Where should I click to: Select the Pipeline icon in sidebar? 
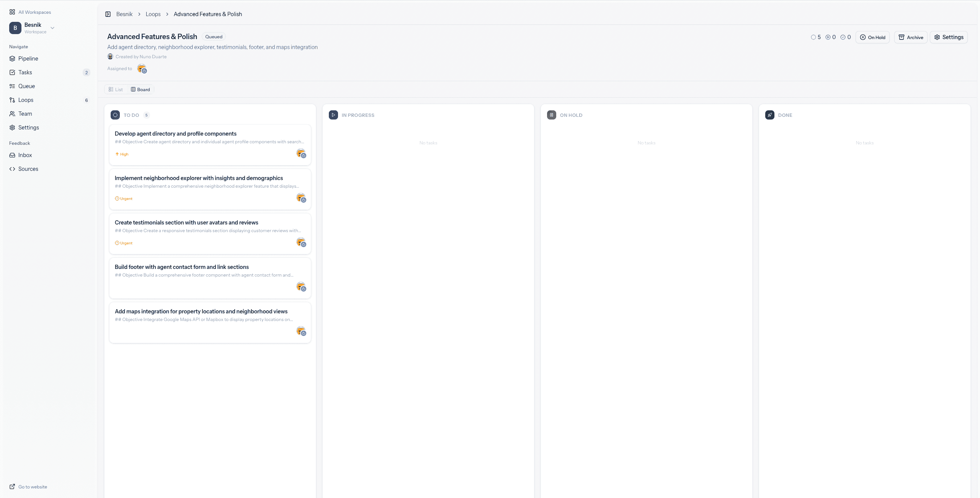(13, 58)
